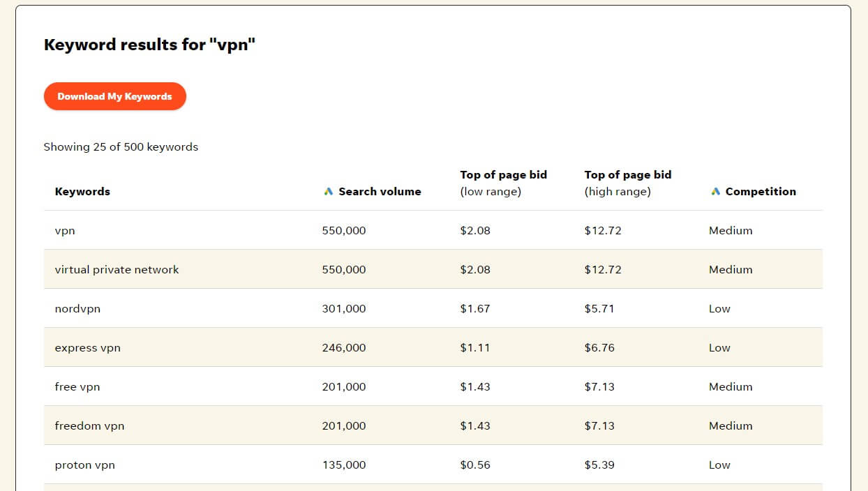Image resolution: width=868 pixels, height=491 pixels.
Task: Select the 'proton vpn' keyword cell
Action: coord(85,465)
